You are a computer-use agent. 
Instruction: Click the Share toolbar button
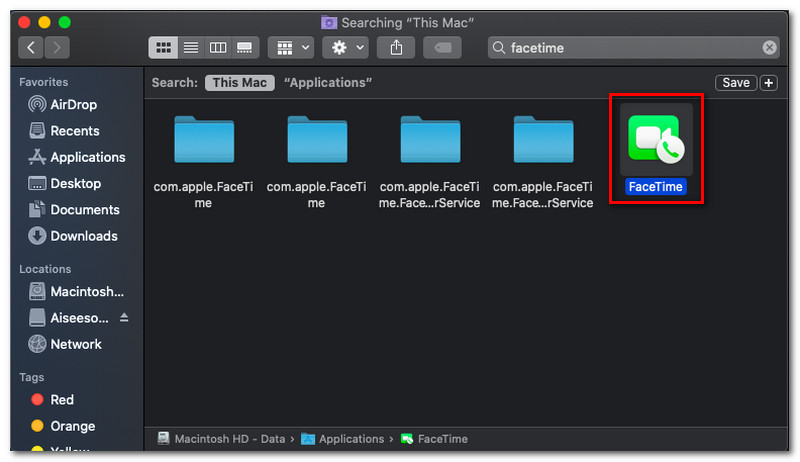point(396,48)
